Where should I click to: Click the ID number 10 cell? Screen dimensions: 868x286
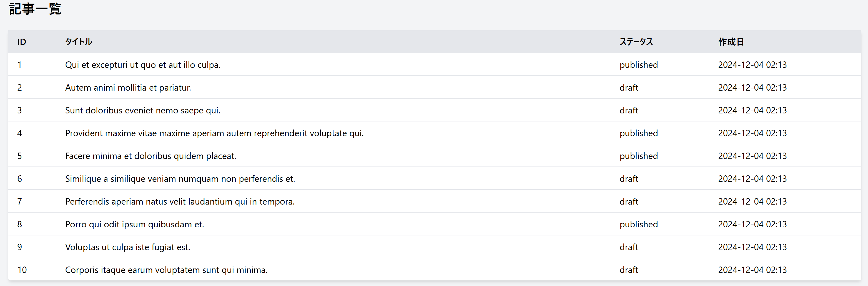(x=22, y=270)
